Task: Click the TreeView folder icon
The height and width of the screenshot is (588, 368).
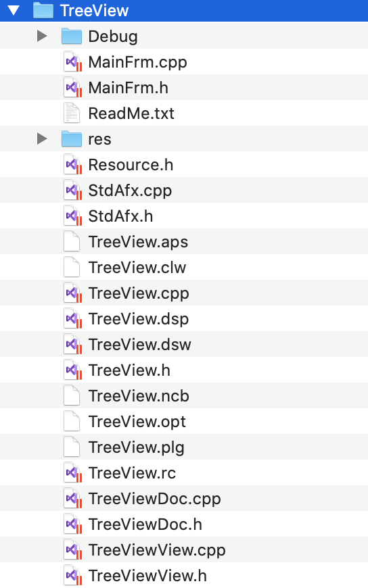Action: (x=43, y=11)
